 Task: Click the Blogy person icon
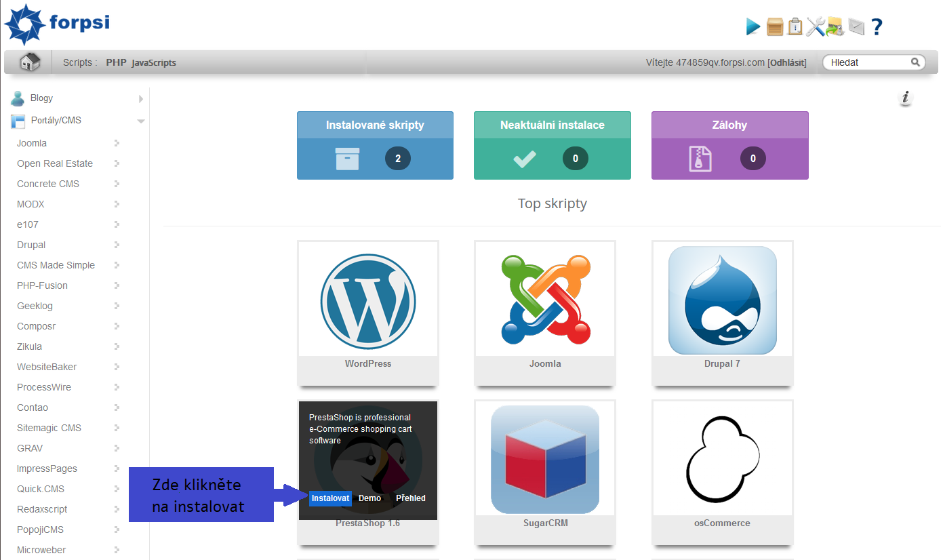point(18,98)
